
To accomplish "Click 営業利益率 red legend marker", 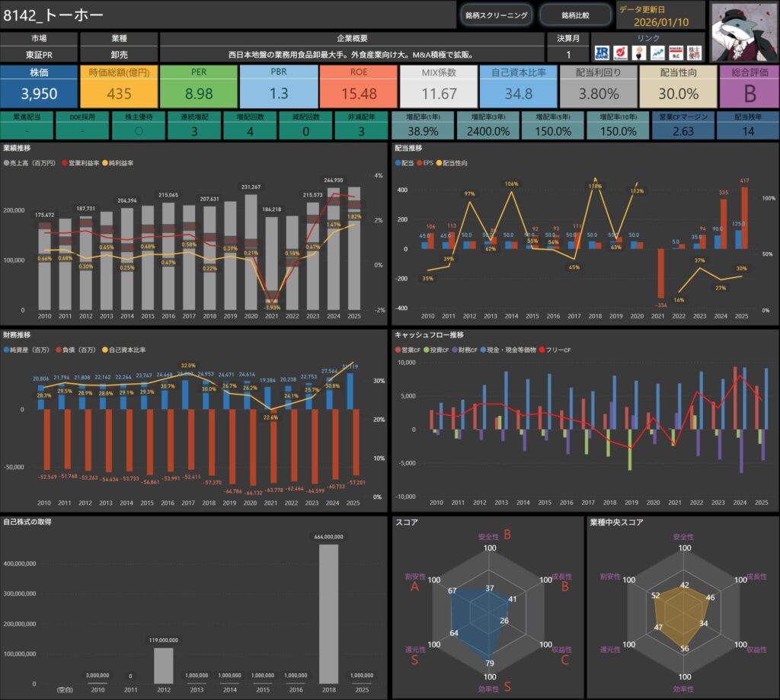I will (65, 163).
